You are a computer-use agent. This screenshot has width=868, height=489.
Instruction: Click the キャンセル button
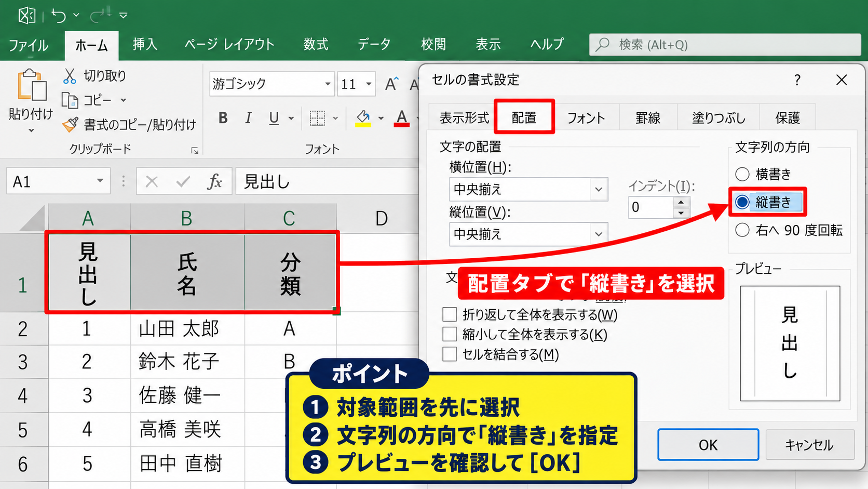809,445
